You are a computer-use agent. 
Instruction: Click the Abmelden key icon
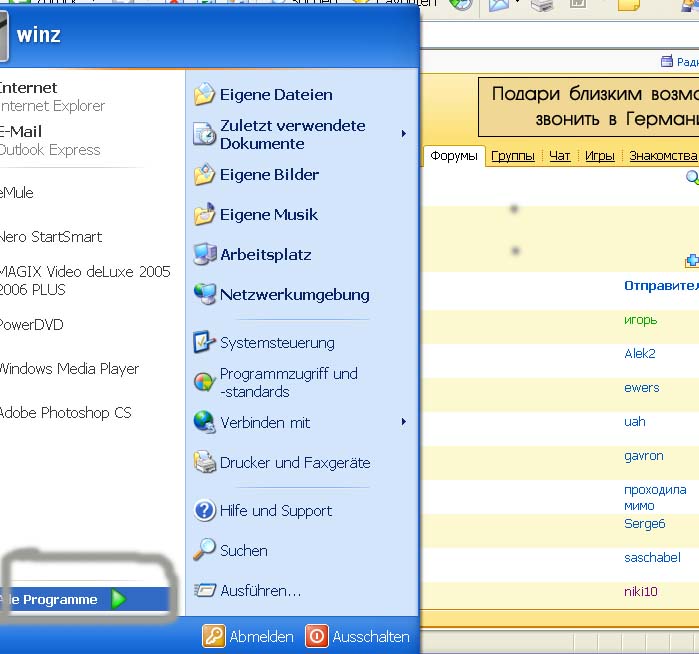214,636
